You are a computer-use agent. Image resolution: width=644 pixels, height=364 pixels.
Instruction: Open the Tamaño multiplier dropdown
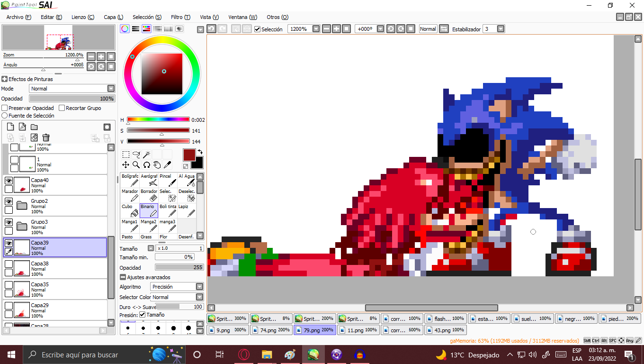click(151, 248)
